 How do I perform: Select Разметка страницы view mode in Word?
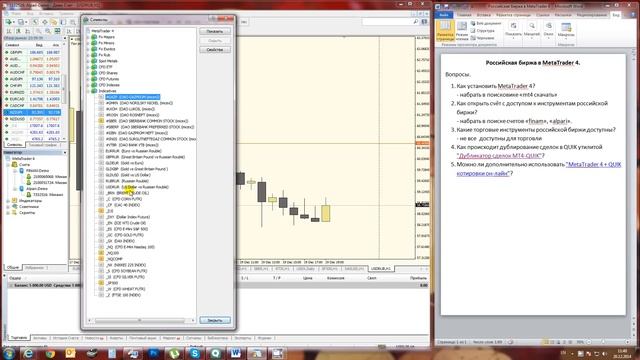[445, 30]
